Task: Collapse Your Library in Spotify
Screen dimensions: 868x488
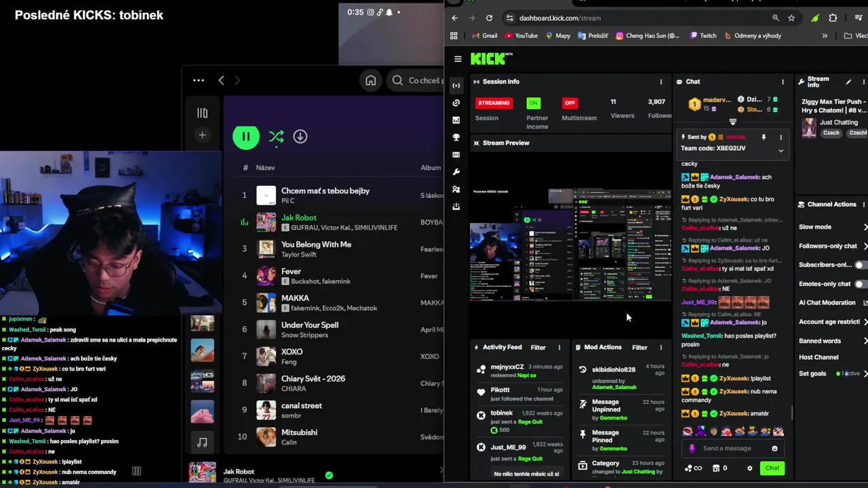Action: coord(202,113)
